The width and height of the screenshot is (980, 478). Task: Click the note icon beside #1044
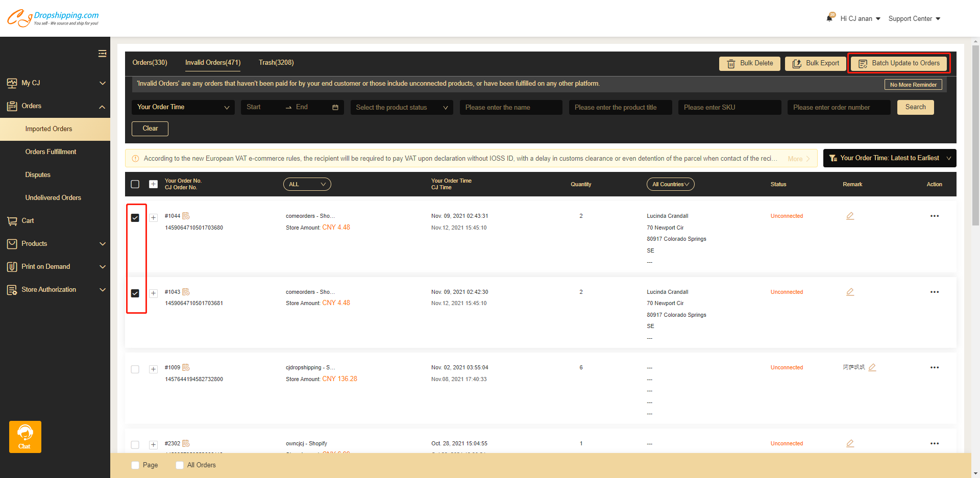186,216
